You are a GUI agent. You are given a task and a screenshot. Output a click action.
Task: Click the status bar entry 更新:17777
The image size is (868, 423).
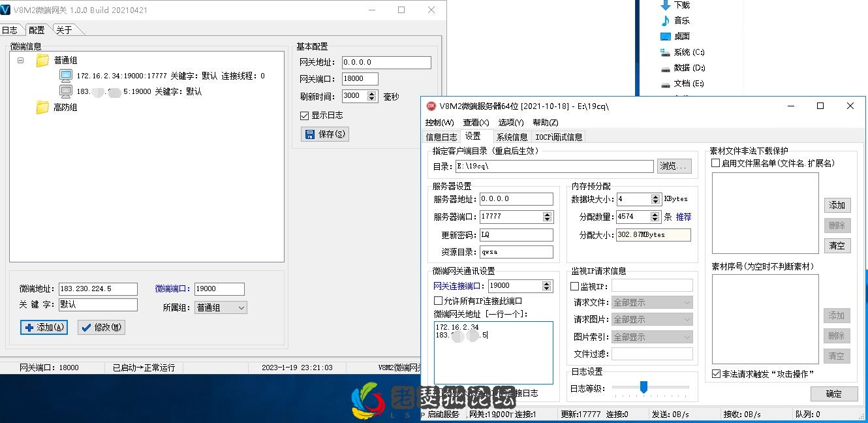coord(581,415)
